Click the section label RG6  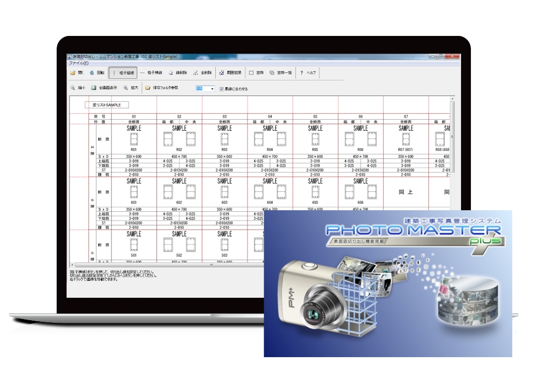tap(361, 150)
